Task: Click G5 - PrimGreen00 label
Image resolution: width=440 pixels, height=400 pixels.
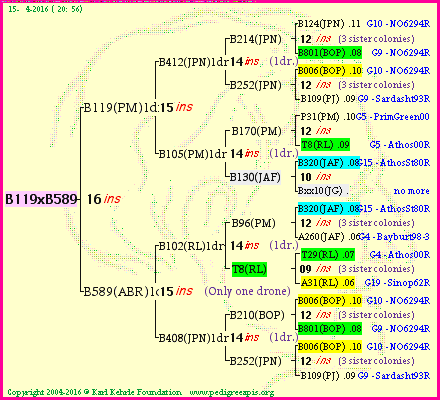Action: [393, 117]
